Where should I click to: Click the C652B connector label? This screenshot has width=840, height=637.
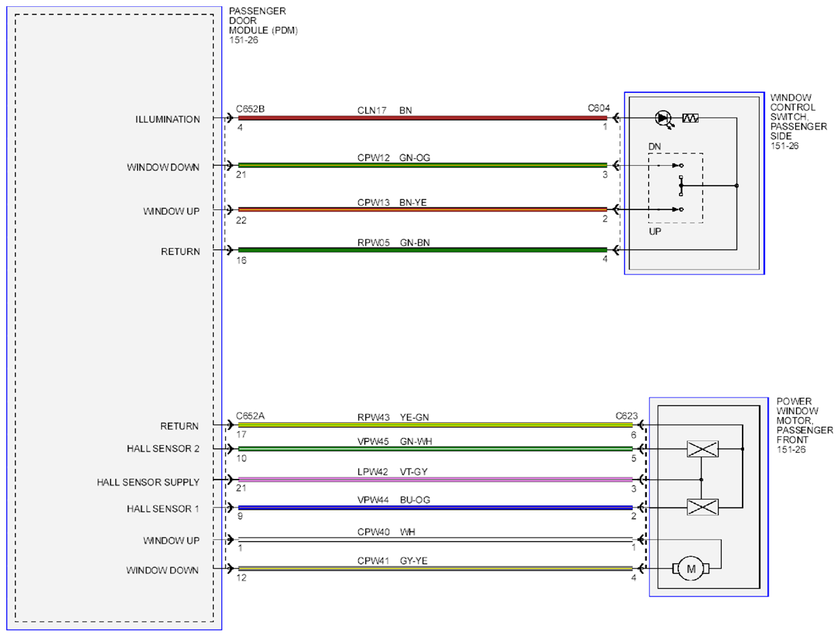250,108
